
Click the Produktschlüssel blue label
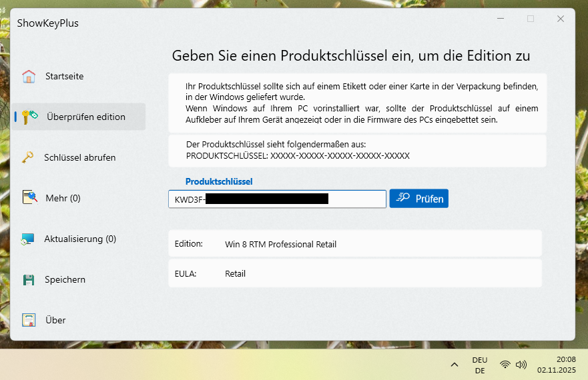point(219,182)
